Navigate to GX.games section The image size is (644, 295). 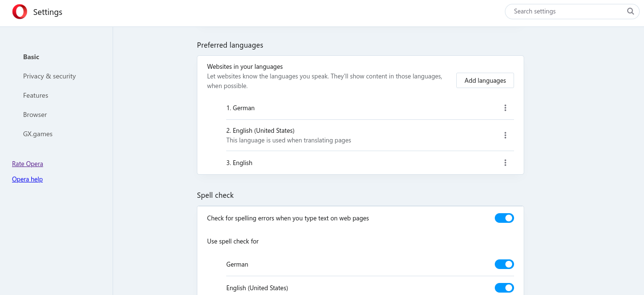click(x=38, y=134)
